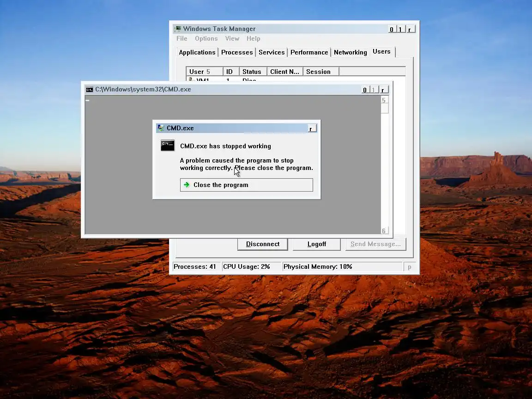This screenshot has height=399, width=532.
Task: Sort by the User column header
Action: tap(204, 72)
